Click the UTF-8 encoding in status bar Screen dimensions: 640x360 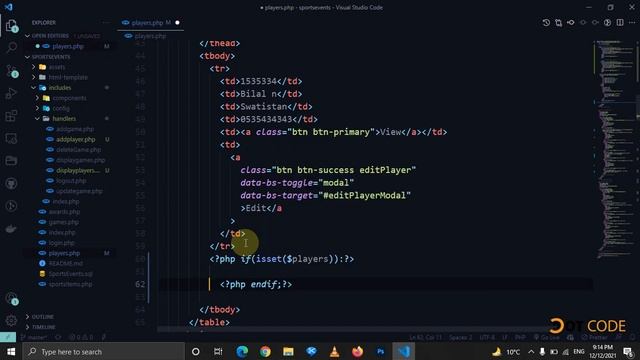coord(487,338)
